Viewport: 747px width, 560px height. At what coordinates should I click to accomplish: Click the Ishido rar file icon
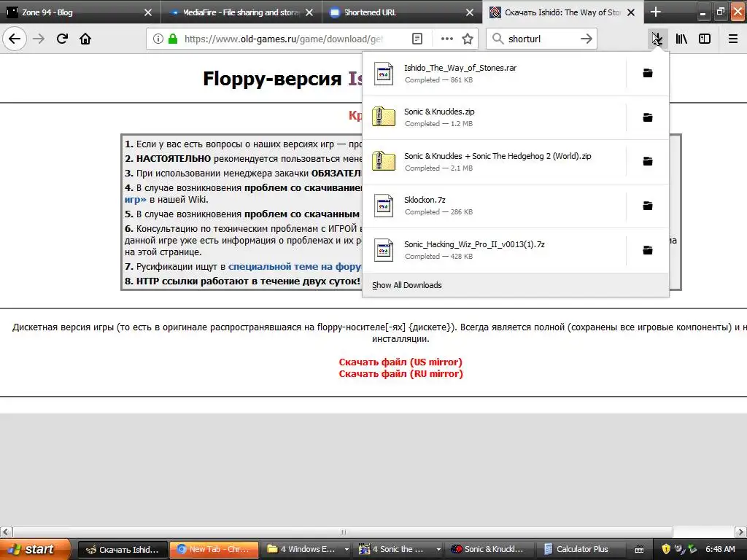click(384, 74)
